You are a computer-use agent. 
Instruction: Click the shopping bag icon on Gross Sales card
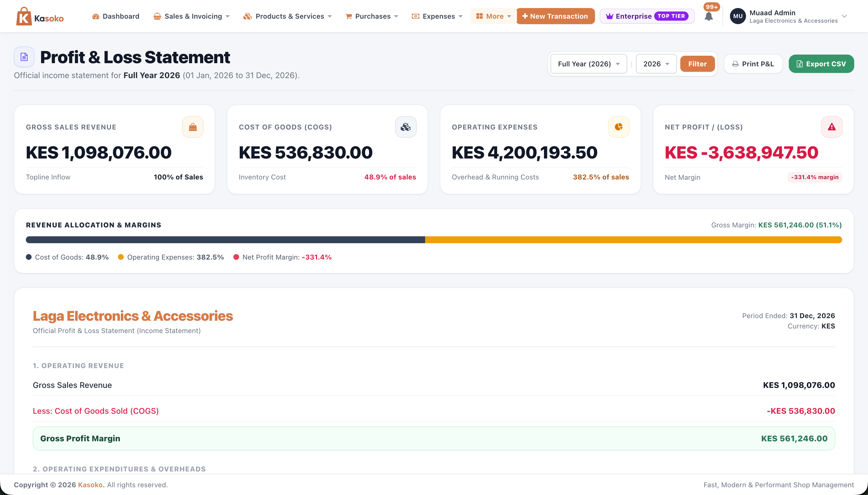193,127
